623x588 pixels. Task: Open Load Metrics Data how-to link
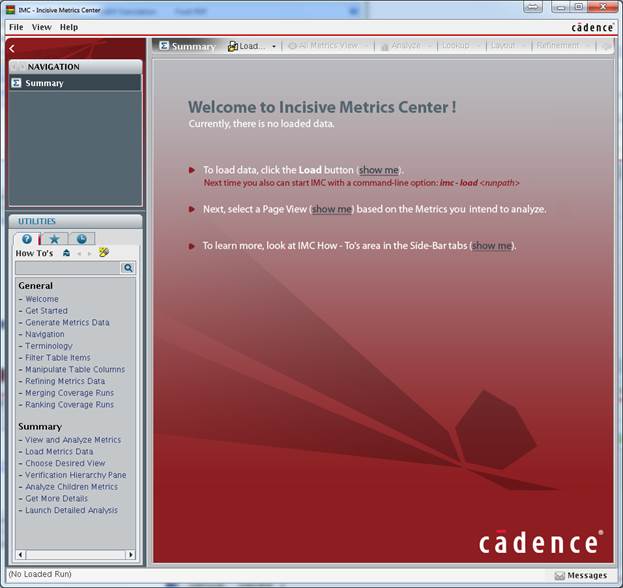pos(59,452)
